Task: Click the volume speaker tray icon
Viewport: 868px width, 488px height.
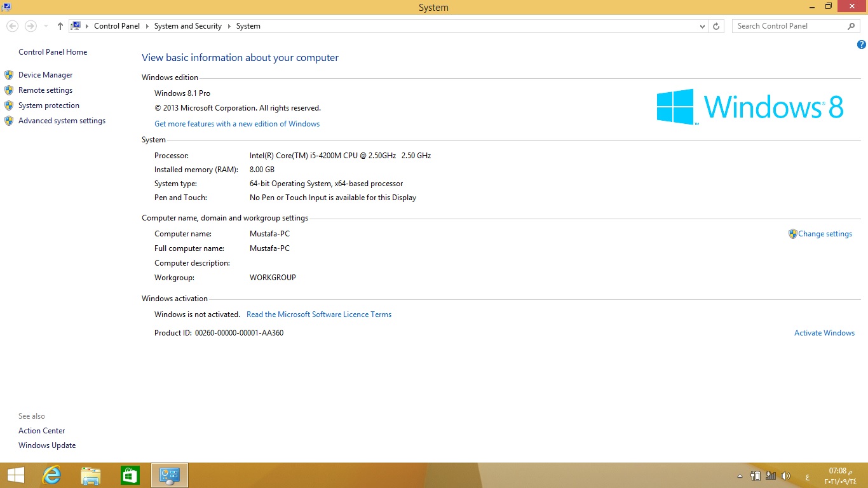Action: coord(785,475)
